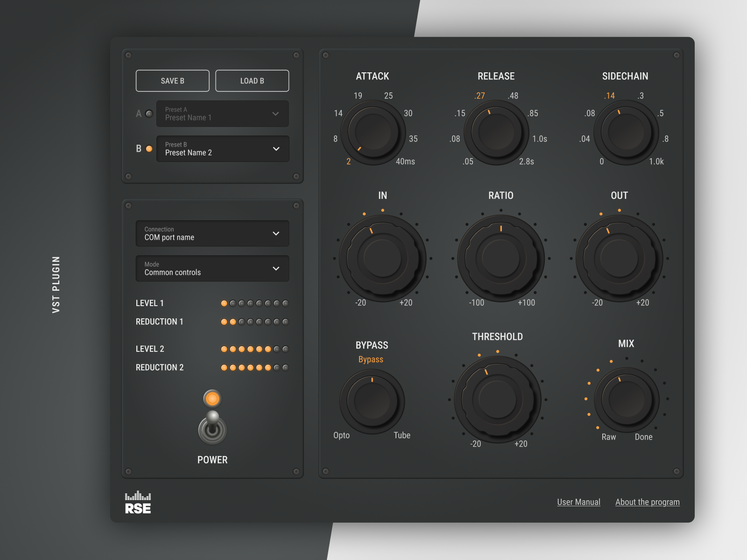The height and width of the screenshot is (560, 747).
Task: Click the MIX knob
Action: (627, 400)
